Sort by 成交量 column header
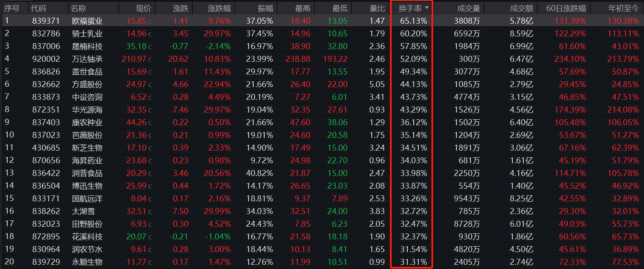 pyautogui.click(x=469, y=8)
